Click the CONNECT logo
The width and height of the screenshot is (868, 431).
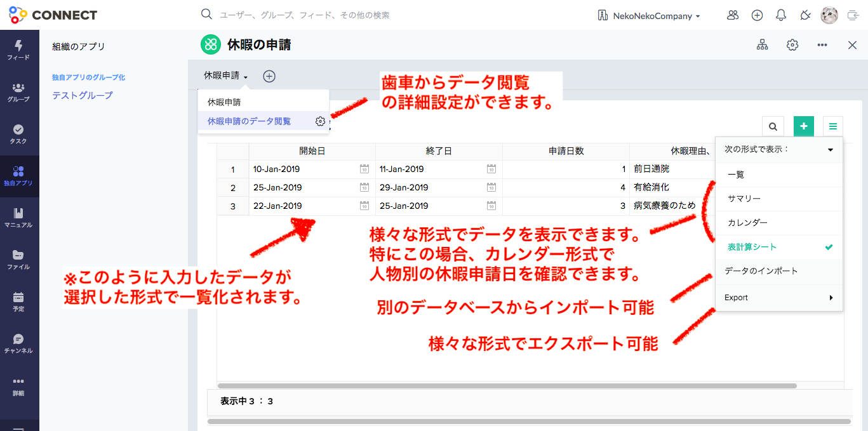53,15
